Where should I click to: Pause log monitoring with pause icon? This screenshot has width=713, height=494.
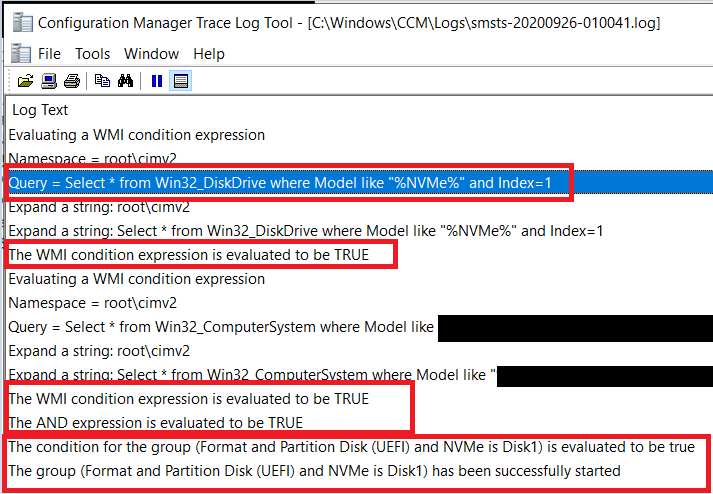pos(156,81)
